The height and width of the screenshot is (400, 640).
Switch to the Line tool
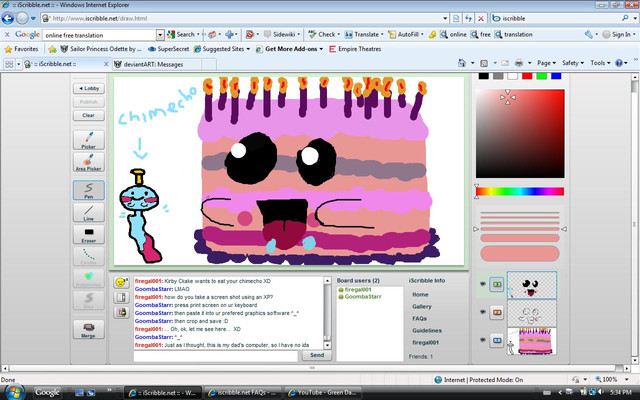coord(89,211)
